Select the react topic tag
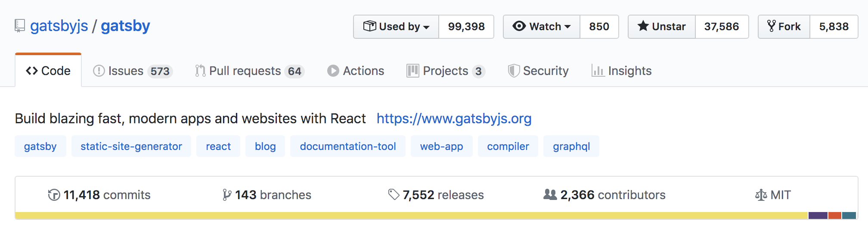The image size is (868, 231). pyautogui.click(x=218, y=147)
